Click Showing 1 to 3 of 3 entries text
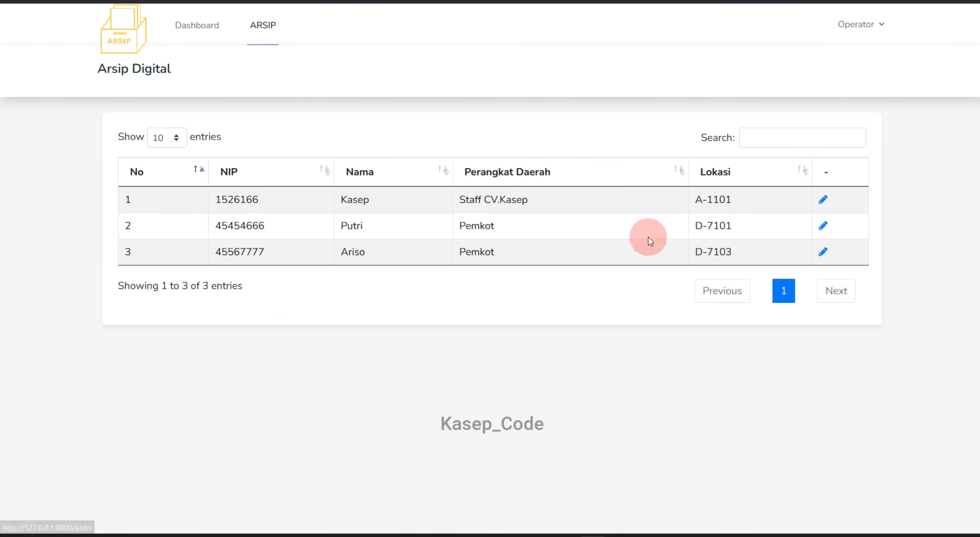This screenshot has width=980, height=537. [180, 286]
